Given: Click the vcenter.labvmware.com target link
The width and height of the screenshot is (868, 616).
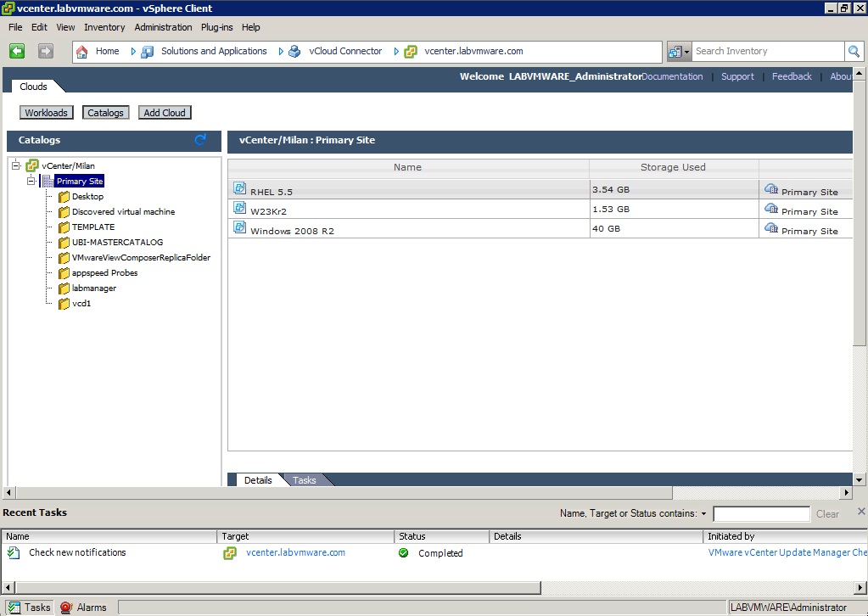Looking at the screenshot, I should (295, 552).
